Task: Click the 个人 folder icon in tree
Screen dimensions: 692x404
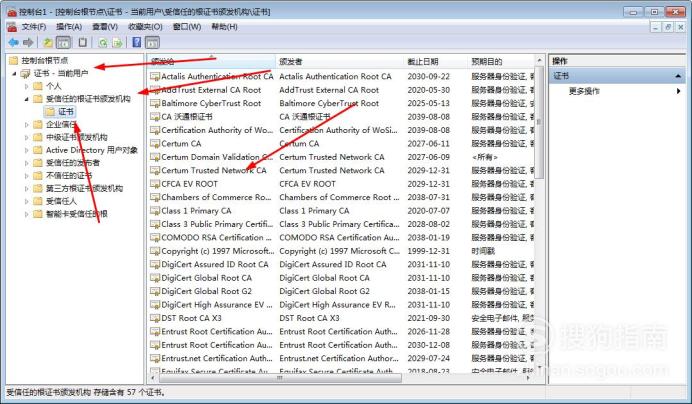Action: click(38, 86)
